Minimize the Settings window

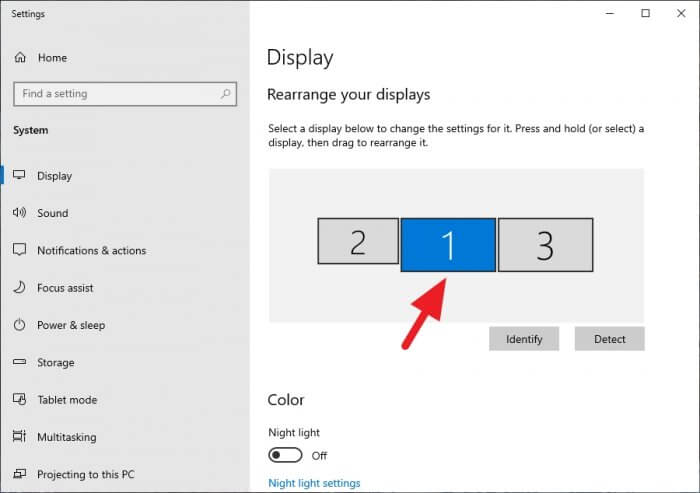610,13
